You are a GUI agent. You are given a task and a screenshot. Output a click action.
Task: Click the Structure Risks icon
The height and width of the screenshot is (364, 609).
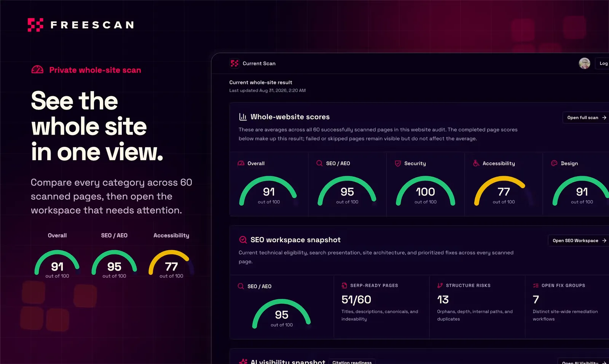[x=440, y=285]
